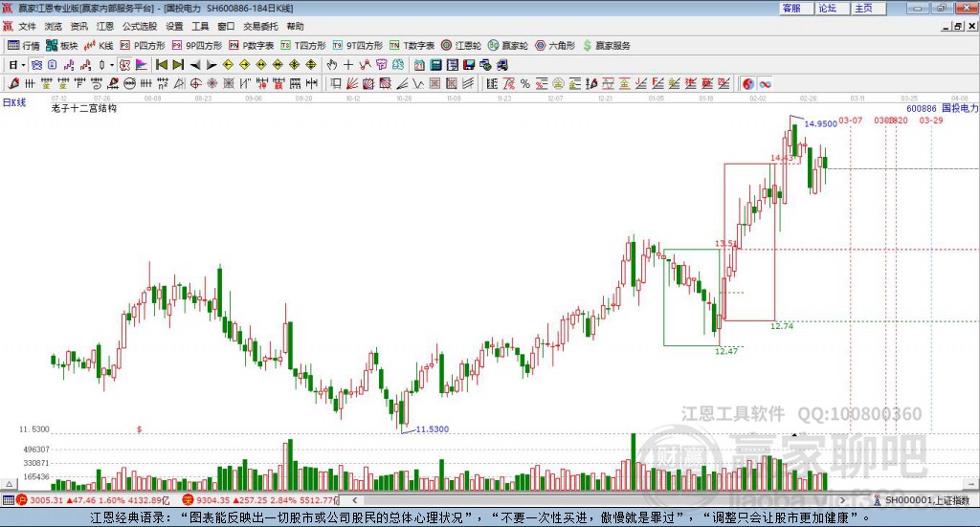The width and height of the screenshot is (980, 527).
Task: Open the T四方形 time square
Action: pyautogui.click(x=303, y=46)
